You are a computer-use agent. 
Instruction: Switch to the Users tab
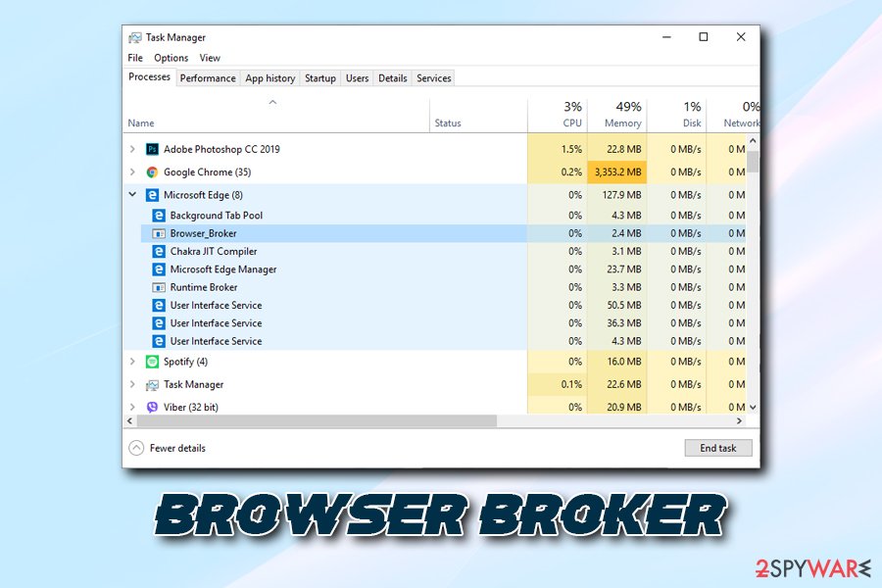coord(357,78)
